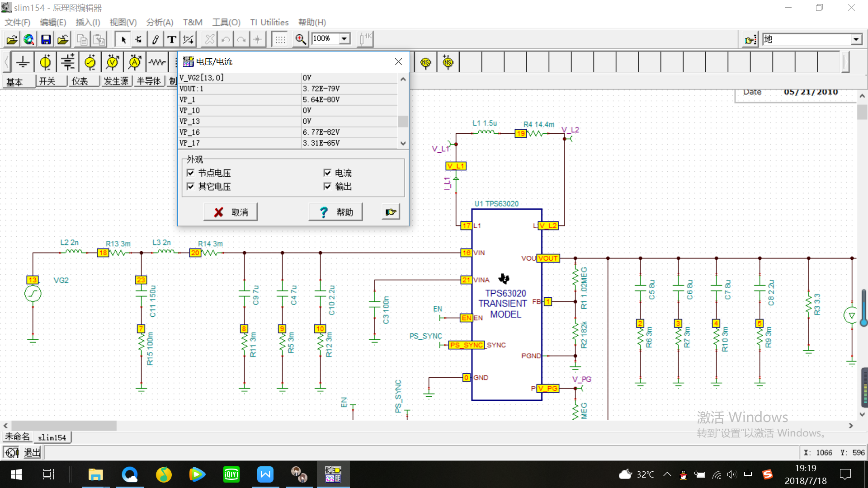
Task: Open the 100% zoom dropdown
Action: (344, 39)
